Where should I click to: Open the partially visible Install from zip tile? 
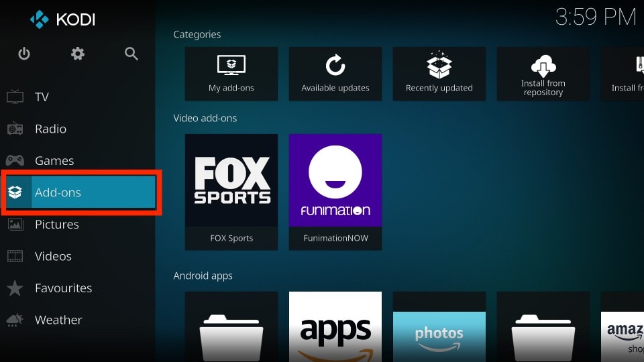[623, 74]
